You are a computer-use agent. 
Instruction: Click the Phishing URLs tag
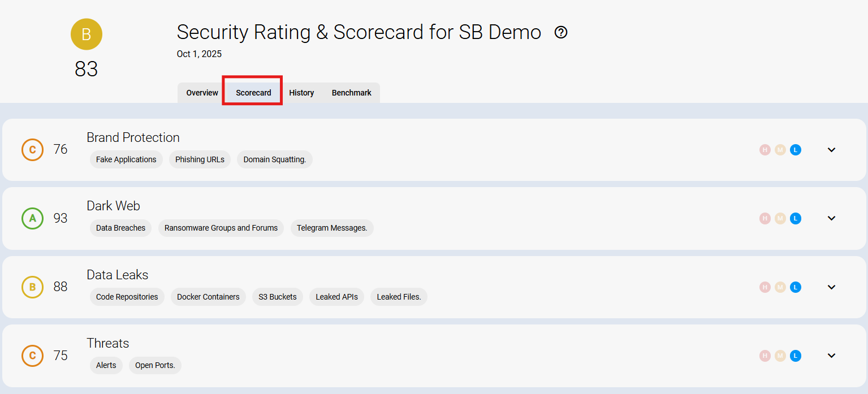(200, 159)
